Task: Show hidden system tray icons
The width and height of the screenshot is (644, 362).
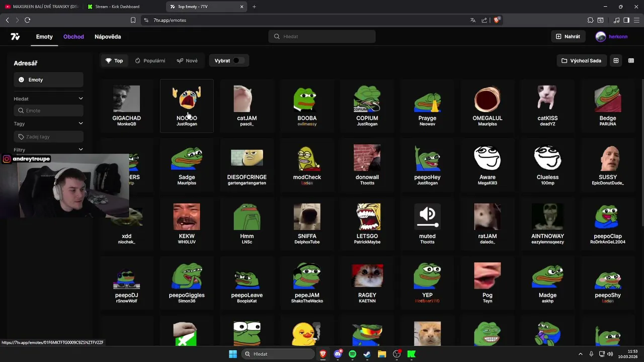Action: [x=580, y=354]
